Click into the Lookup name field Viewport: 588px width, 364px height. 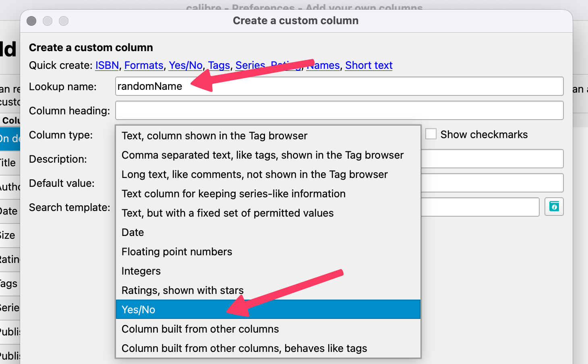362,86
